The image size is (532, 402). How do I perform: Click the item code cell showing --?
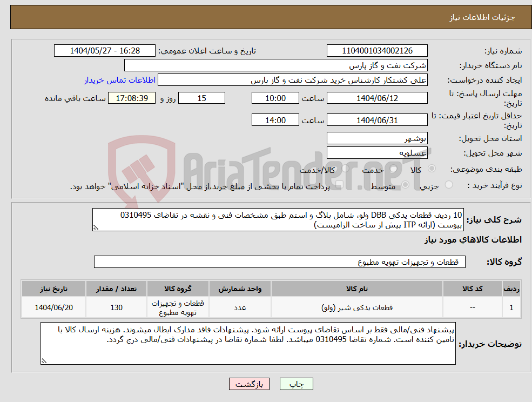coord(472,307)
